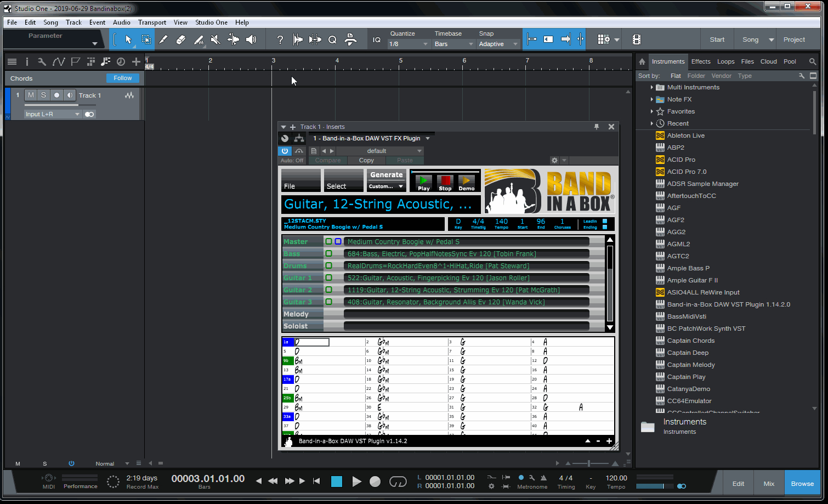Click the Generate button

tap(387, 175)
